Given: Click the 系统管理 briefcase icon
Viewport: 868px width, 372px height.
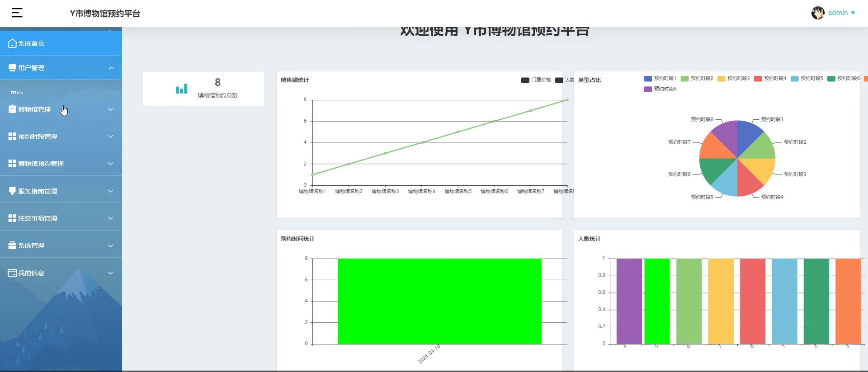Looking at the screenshot, I should 12,245.
